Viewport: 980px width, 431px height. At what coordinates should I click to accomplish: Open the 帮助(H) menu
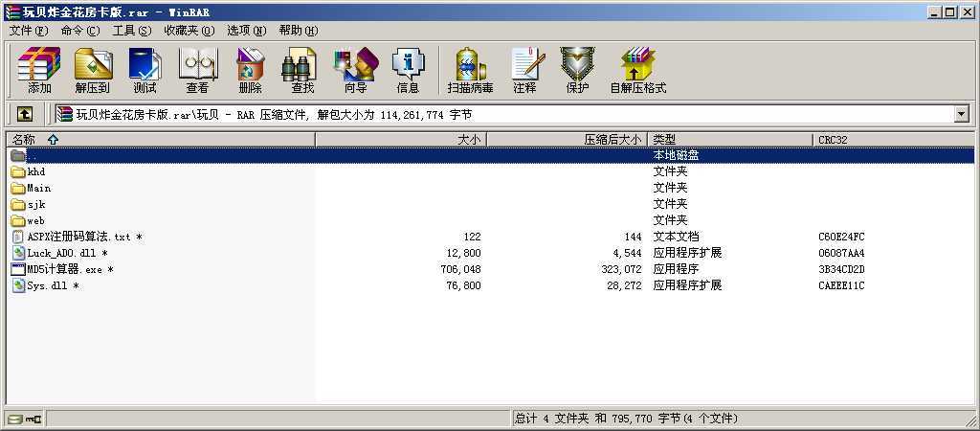click(299, 30)
